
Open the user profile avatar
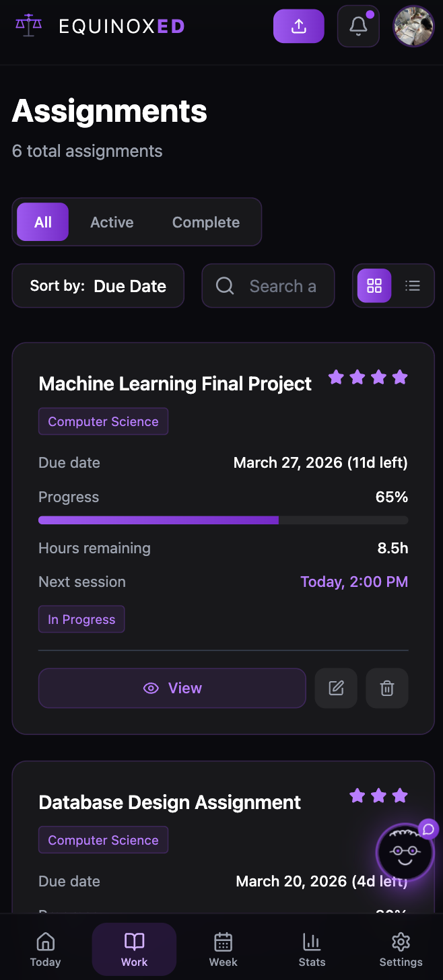click(x=413, y=26)
